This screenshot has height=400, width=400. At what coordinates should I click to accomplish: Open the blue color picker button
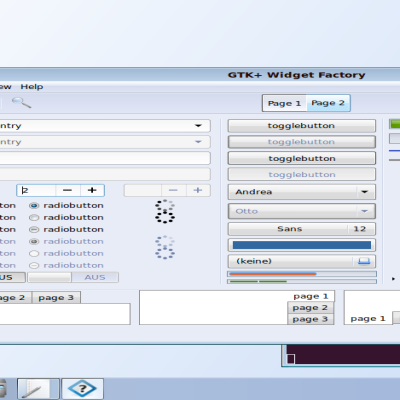point(302,245)
